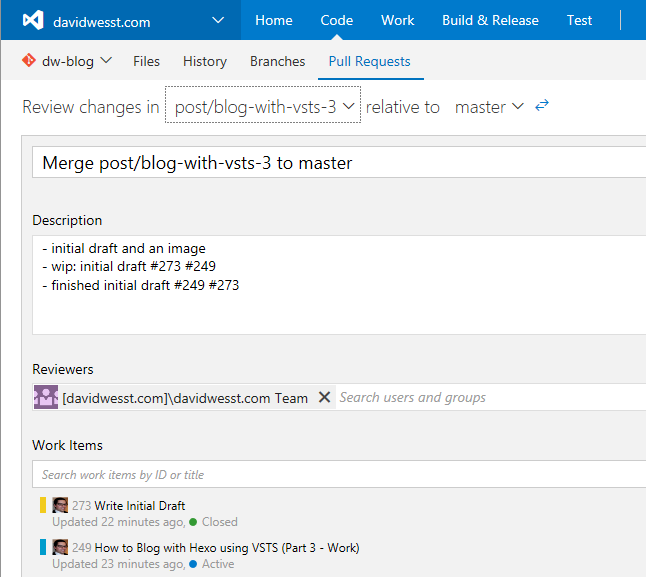Click the Visual Studio logo icon
The width and height of the screenshot is (646, 577).
coord(33,20)
